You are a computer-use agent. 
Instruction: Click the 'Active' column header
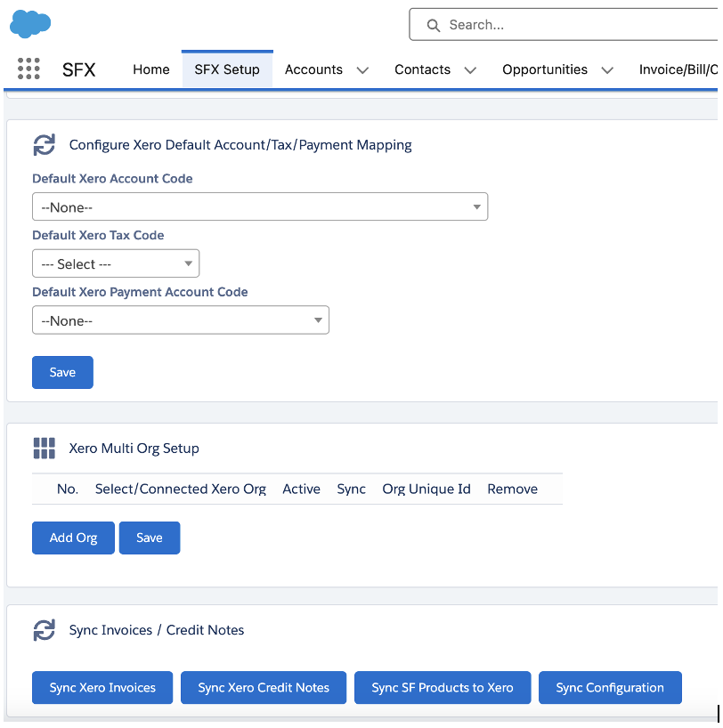(x=302, y=489)
